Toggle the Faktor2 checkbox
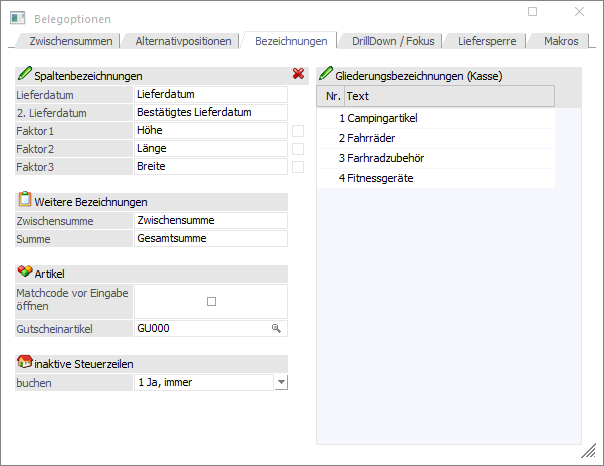 (298, 149)
